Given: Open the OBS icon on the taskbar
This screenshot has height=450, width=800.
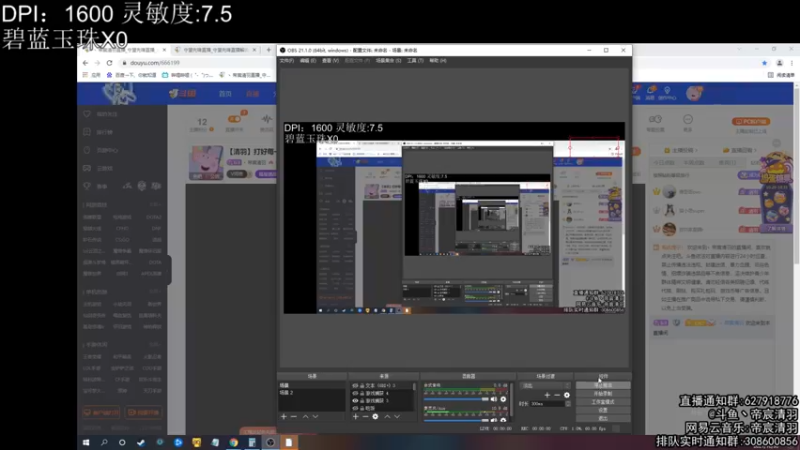Looking at the screenshot, I should point(270,442).
